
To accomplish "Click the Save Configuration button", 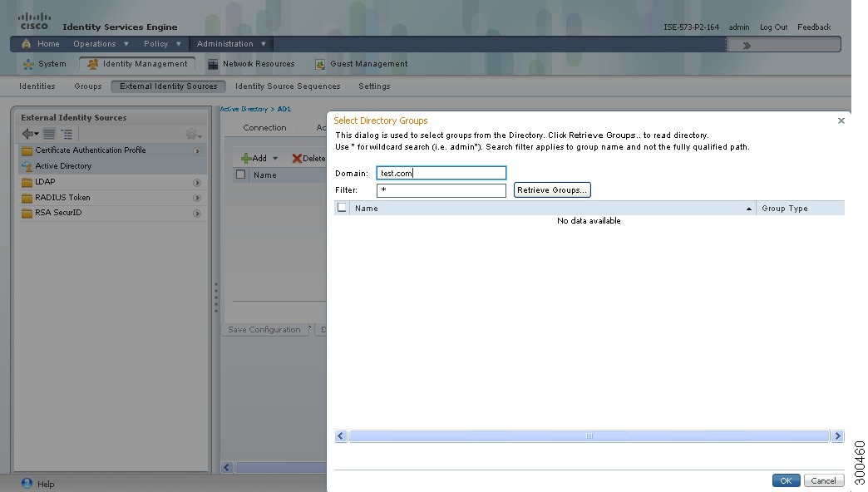I will click(x=264, y=330).
